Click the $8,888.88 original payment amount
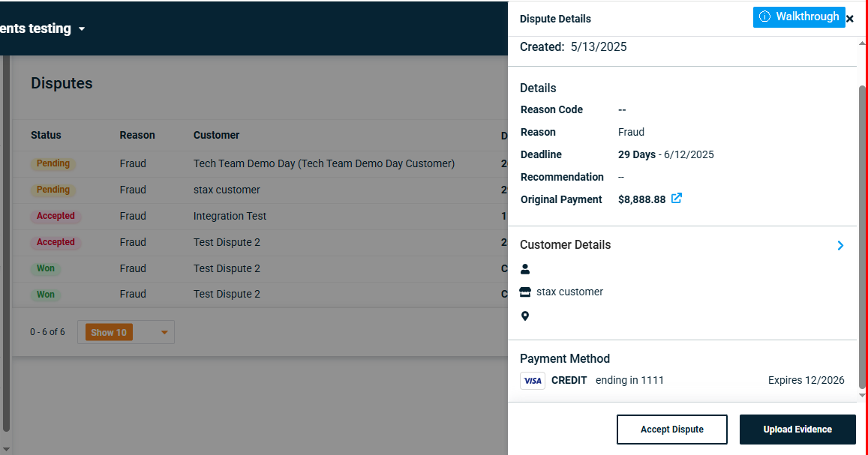This screenshot has height=455, width=868. 641,199
